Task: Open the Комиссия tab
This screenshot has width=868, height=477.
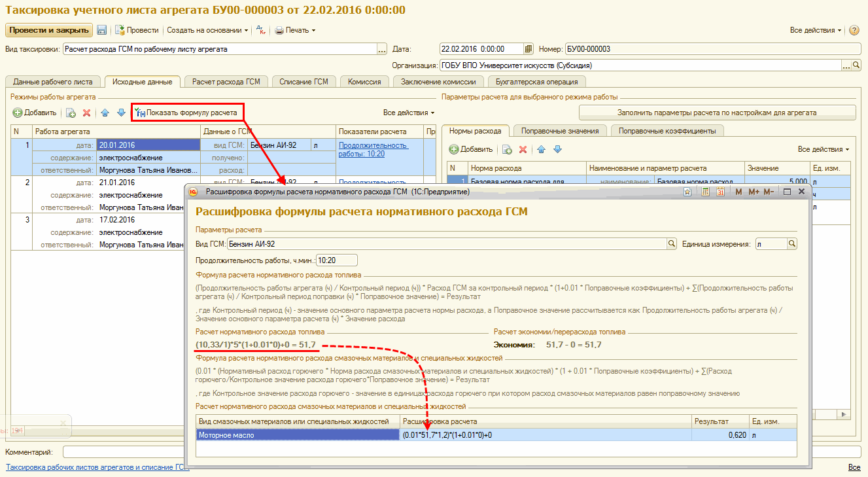Action: (364, 82)
